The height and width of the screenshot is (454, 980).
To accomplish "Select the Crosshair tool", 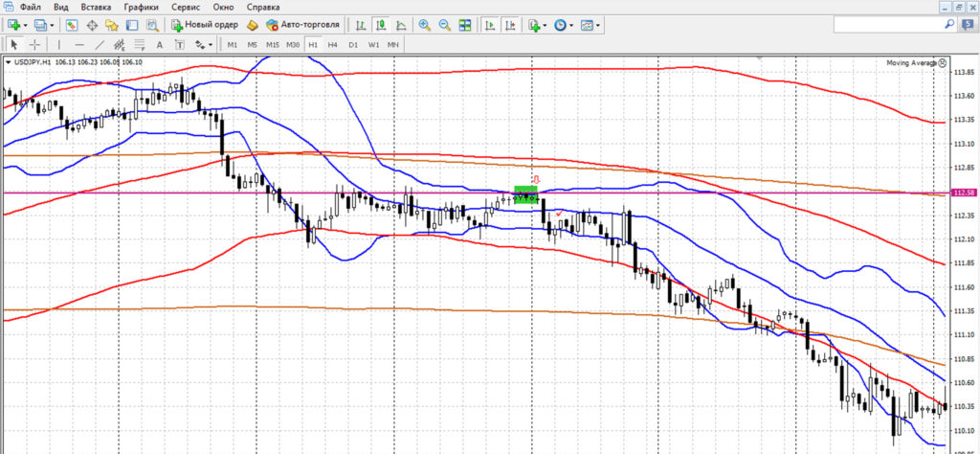I will (35, 44).
